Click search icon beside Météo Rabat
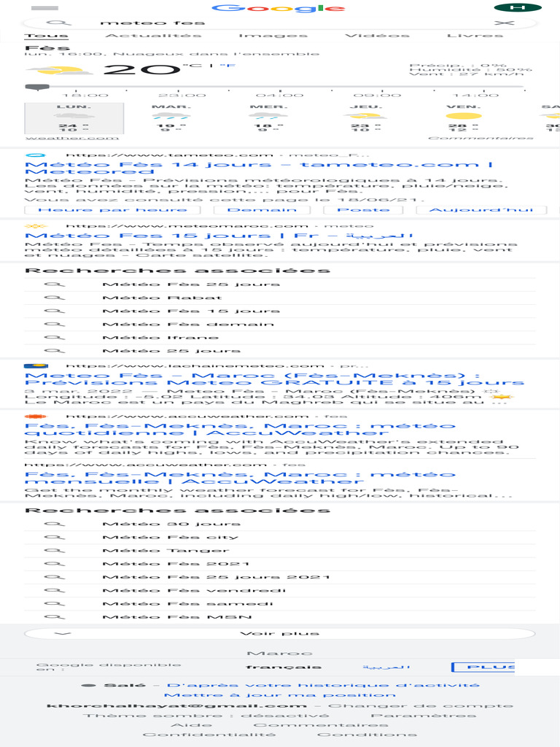 pyautogui.click(x=54, y=298)
